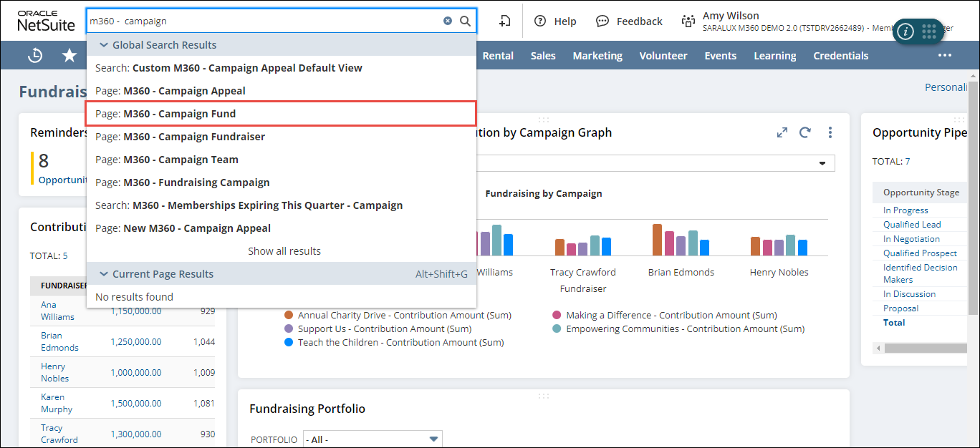Refresh the campaign graph portlet
Viewport: 980px width, 448px height.
(805, 132)
